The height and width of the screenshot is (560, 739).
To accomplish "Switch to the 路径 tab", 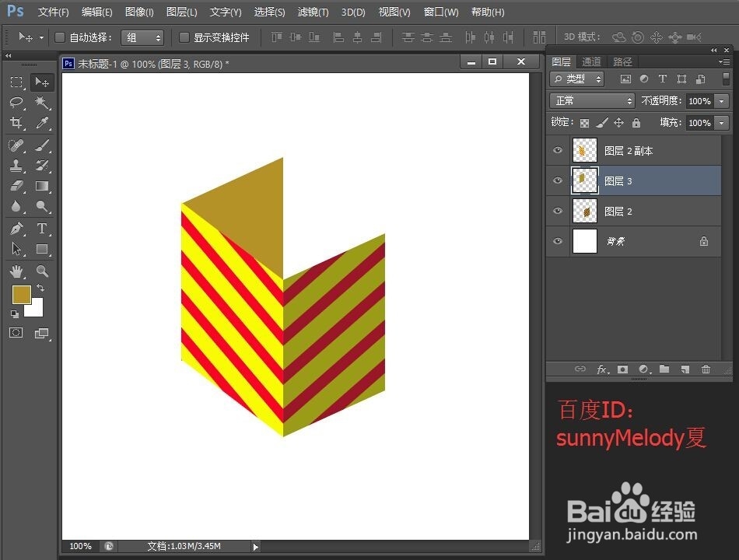I will tap(622, 61).
